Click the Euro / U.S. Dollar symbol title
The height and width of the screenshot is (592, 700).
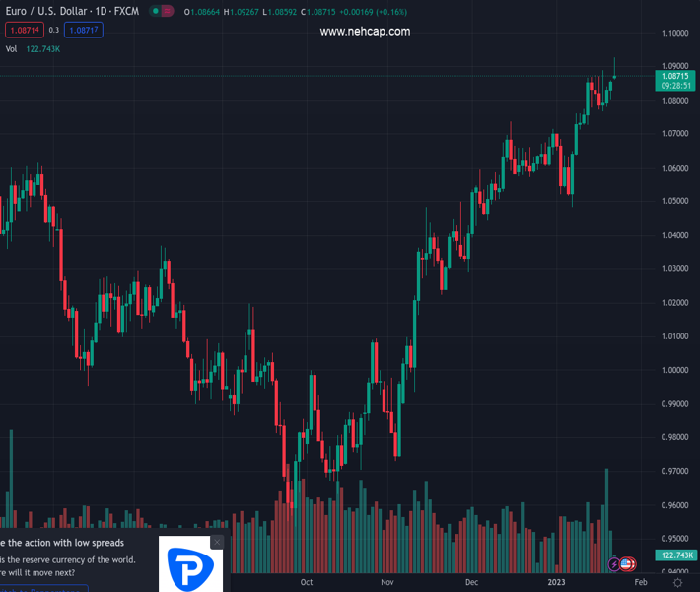tap(69, 10)
